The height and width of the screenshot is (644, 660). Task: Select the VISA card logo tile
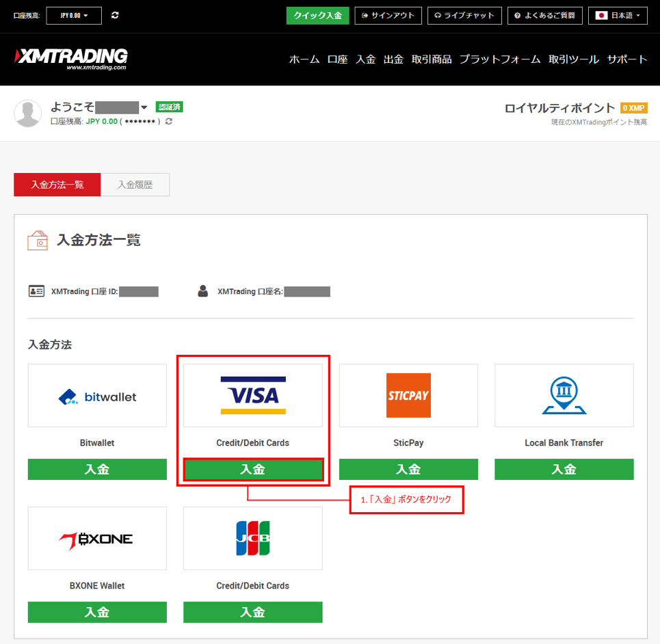click(x=253, y=396)
